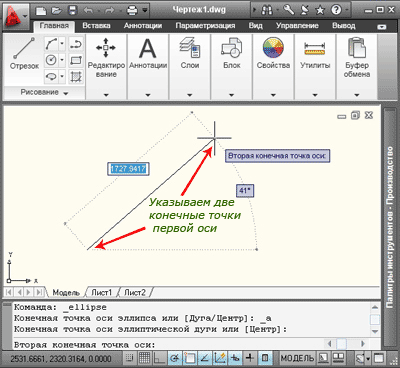The image size is (400, 368).
Task: Toggle dynamic input in status bar
Action: 235,359
